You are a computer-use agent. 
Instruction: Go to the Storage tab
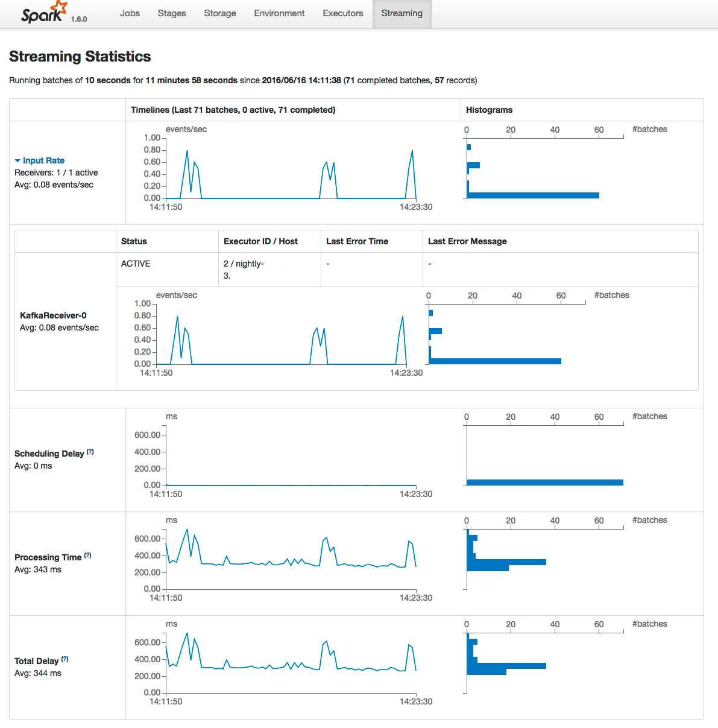[220, 13]
